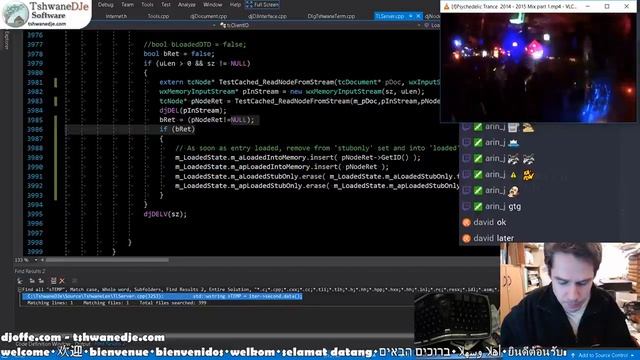Open the Team menu
The width and height of the screenshot is (640, 360).
(127, 4)
